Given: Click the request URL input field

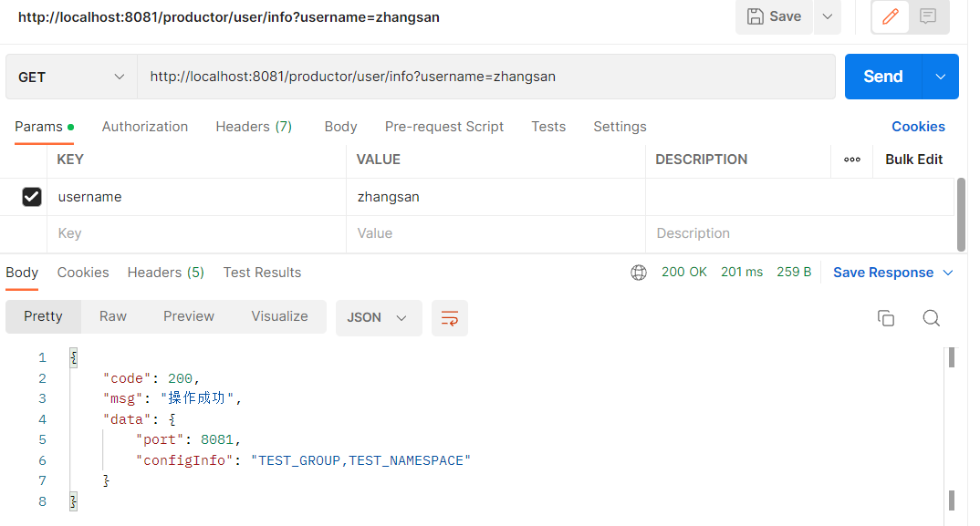Looking at the screenshot, I should click(x=485, y=77).
